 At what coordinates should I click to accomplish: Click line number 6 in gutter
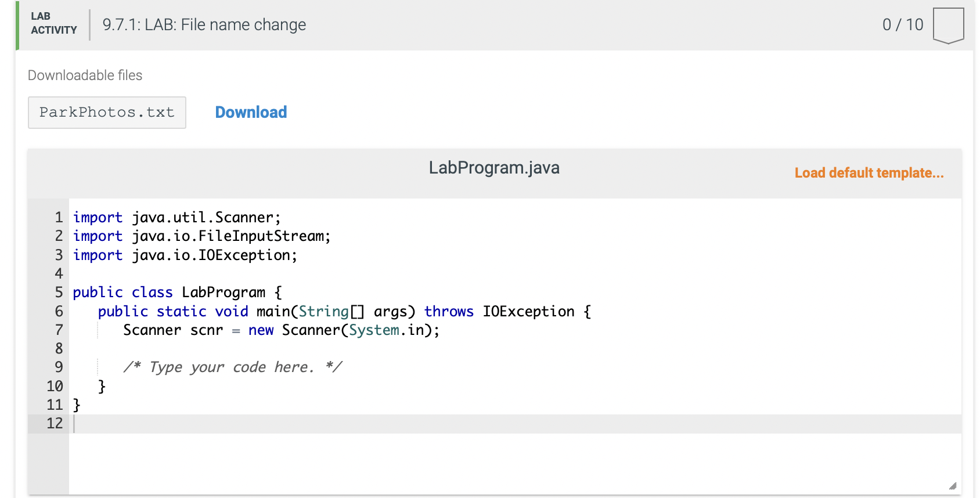tap(59, 312)
